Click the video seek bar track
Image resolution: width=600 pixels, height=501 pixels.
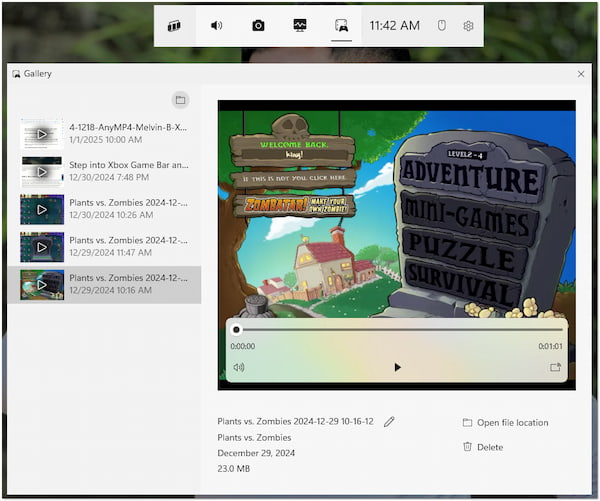(400, 330)
